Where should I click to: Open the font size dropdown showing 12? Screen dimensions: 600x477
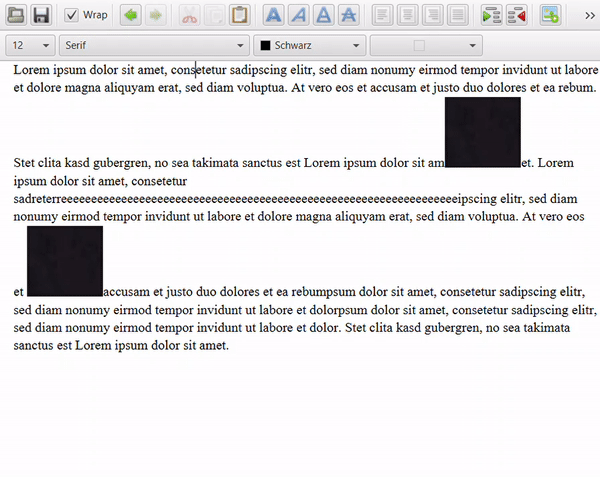coord(30,46)
